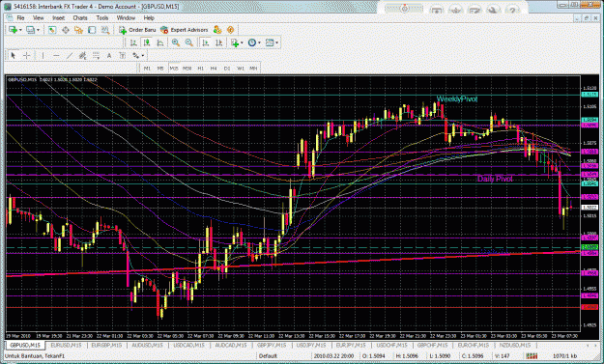This screenshot has width=604, height=364.
Task: Select the Text tool marked A
Action: click(109, 56)
